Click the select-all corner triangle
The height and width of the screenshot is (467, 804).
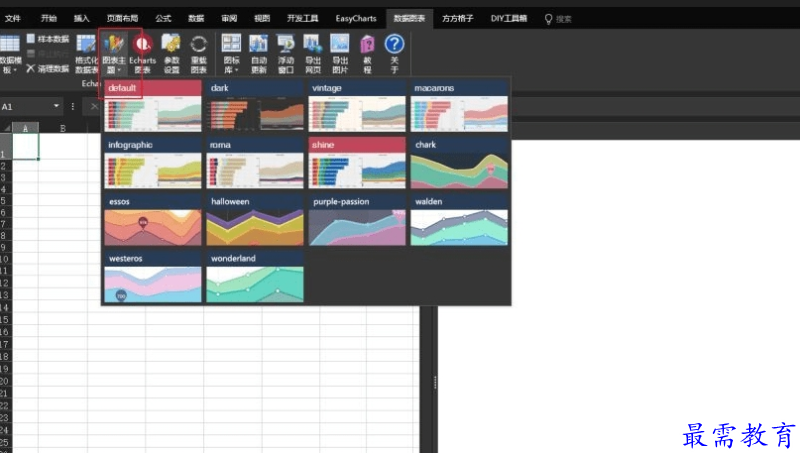click(x=6, y=128)
